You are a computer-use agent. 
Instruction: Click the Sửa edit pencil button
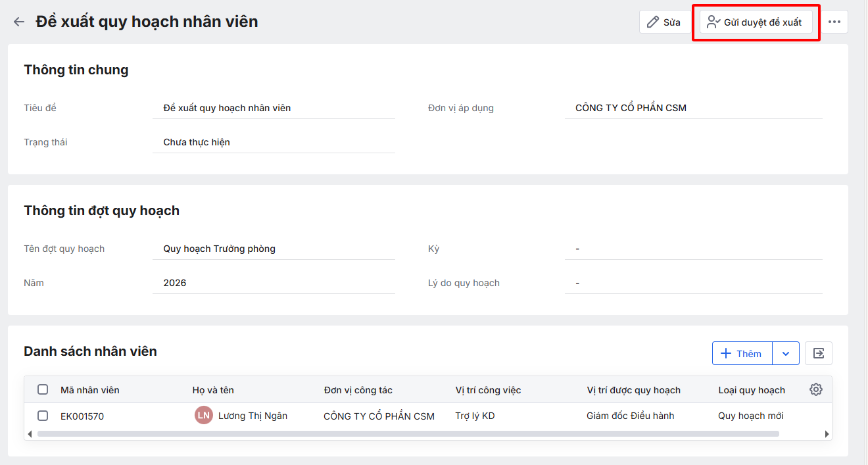point(663,22)
